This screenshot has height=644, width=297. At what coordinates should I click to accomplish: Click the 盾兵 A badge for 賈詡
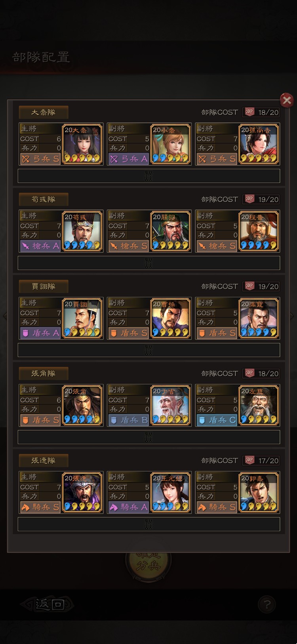click(x=40, y=333)
